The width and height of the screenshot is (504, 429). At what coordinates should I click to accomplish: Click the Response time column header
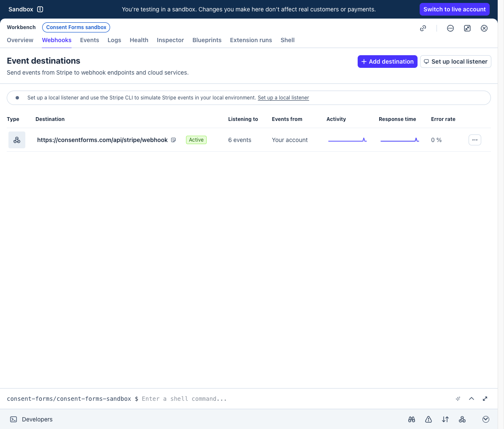397,119
